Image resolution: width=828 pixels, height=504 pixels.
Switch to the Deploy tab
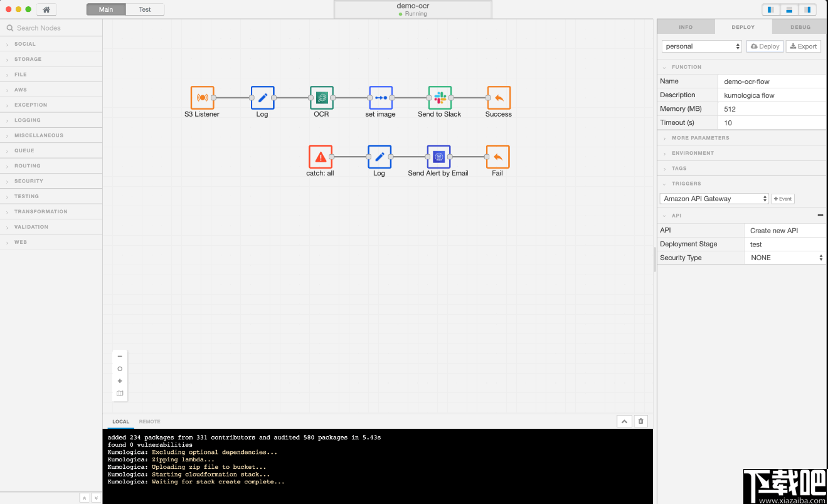(743, 27)
